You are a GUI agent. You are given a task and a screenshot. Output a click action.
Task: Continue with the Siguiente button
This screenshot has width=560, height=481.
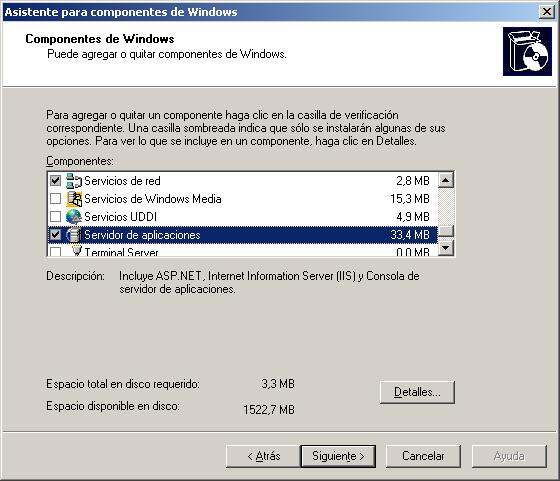338,456
